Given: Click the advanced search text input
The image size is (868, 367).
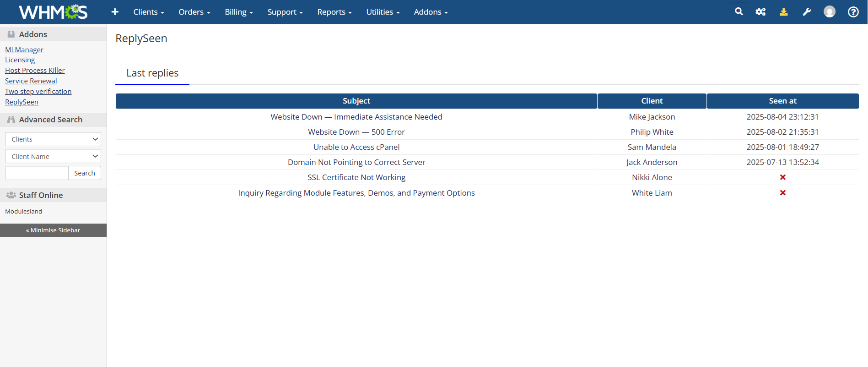Looking at the screenshot, I should coord(37,173).
